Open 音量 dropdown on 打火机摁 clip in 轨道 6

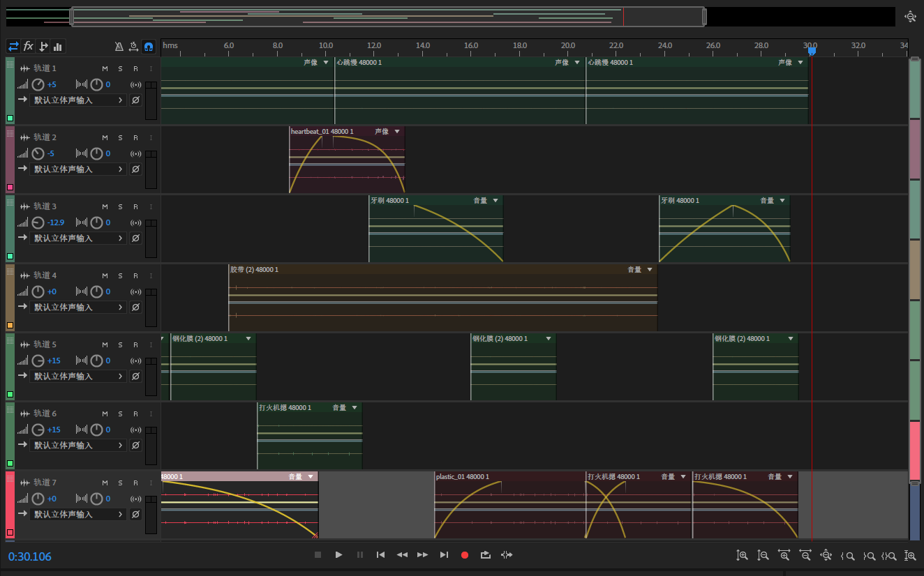355,408
